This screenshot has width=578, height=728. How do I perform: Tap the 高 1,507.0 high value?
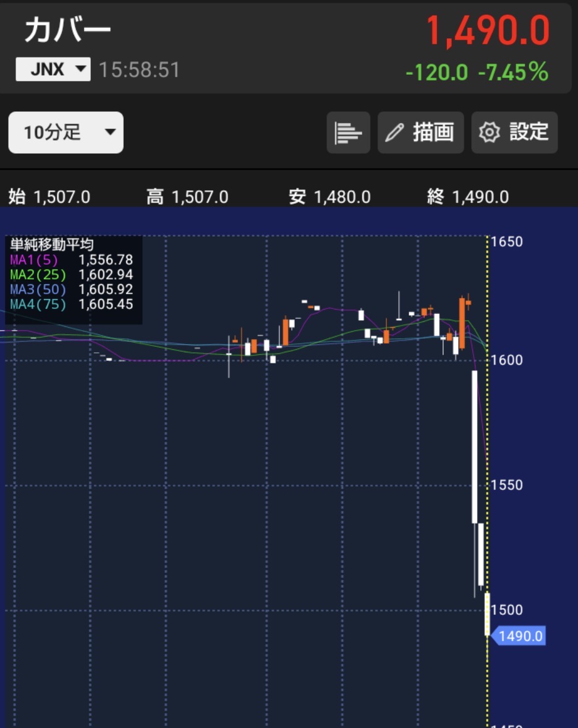click(x=187, y=197)
